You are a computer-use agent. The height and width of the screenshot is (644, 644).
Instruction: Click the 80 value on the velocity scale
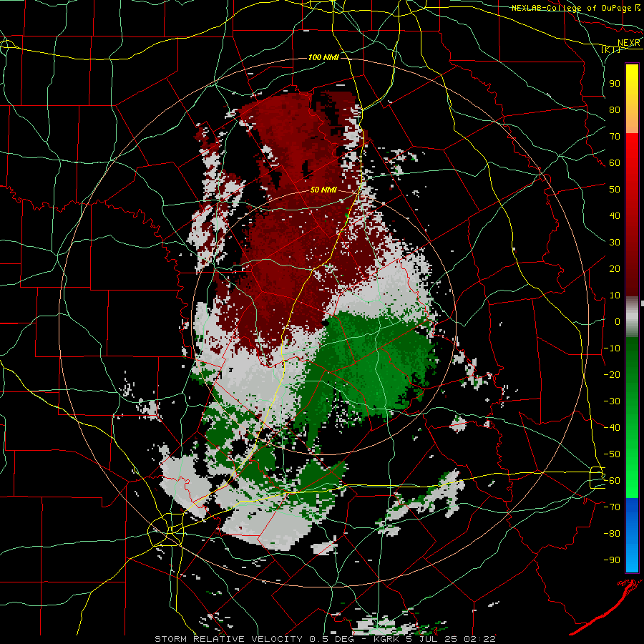(x=615, y=109)
